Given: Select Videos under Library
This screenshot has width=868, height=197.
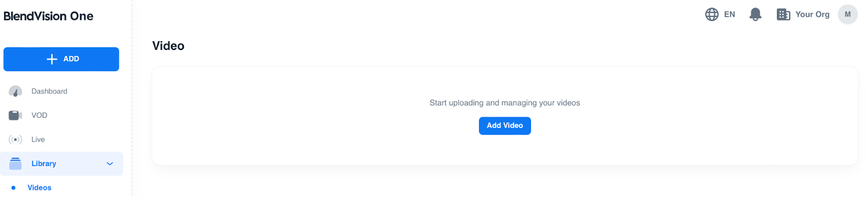Looking at the screenshot, I should pos(40,188).
